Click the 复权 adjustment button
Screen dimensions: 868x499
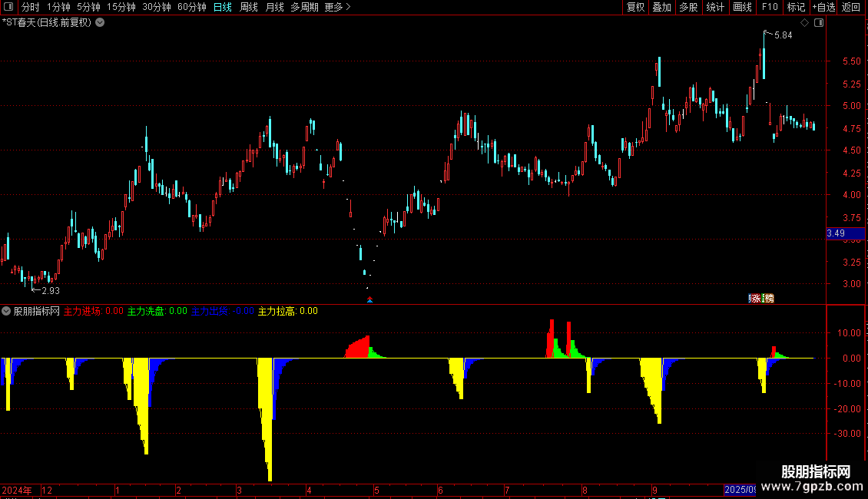click(x=635, y=7)
